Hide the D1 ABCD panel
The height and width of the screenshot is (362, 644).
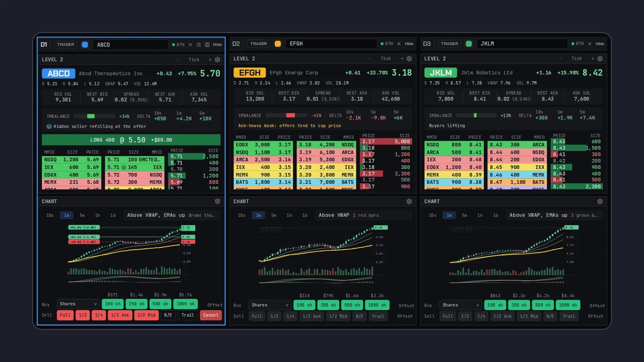(217, 45)
